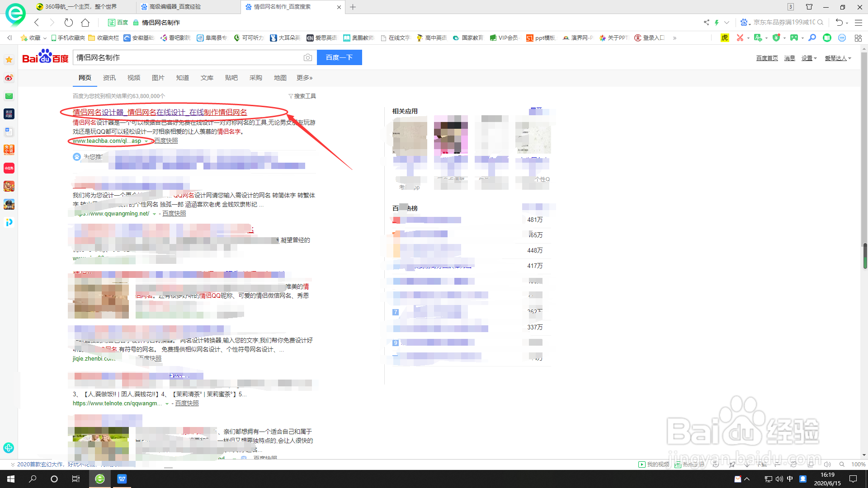Open the Weibo icon in the left sidebar
Viewport: 868px width, 488px height.
pos(9,78)
